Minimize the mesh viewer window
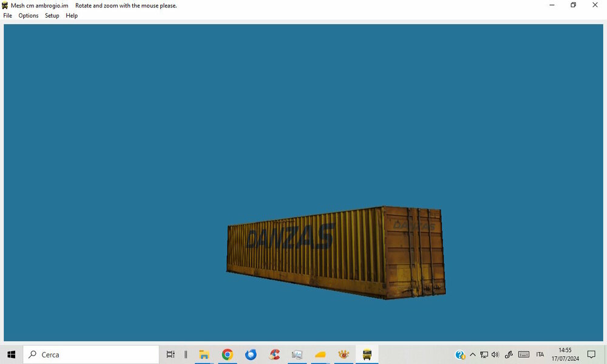Viewport: 607px width, 364px height. pyautogui.click(x=552, y=5)
